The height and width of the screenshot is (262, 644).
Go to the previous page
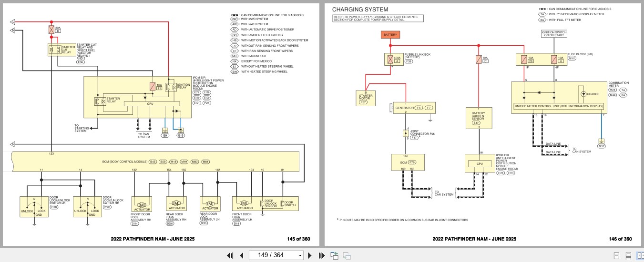tap(241, 255)
